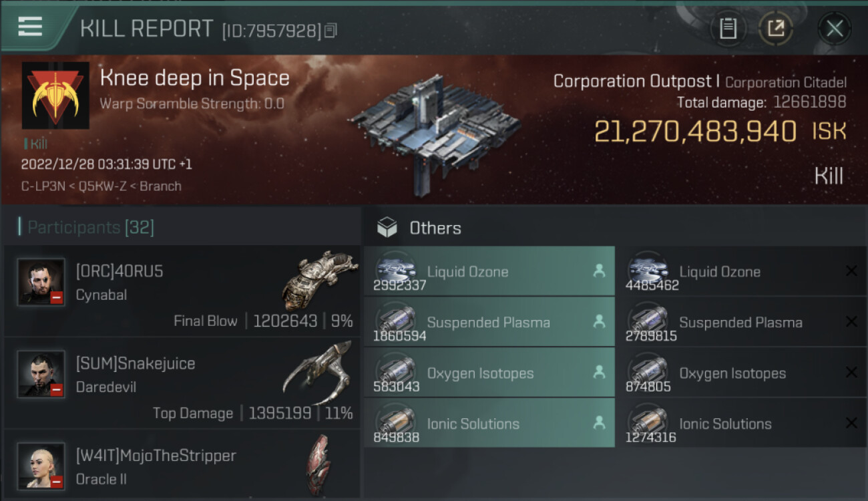
Task: Click the 40RU5 pilot portrait
Action: pyautogui.click(x=41, y=282)
